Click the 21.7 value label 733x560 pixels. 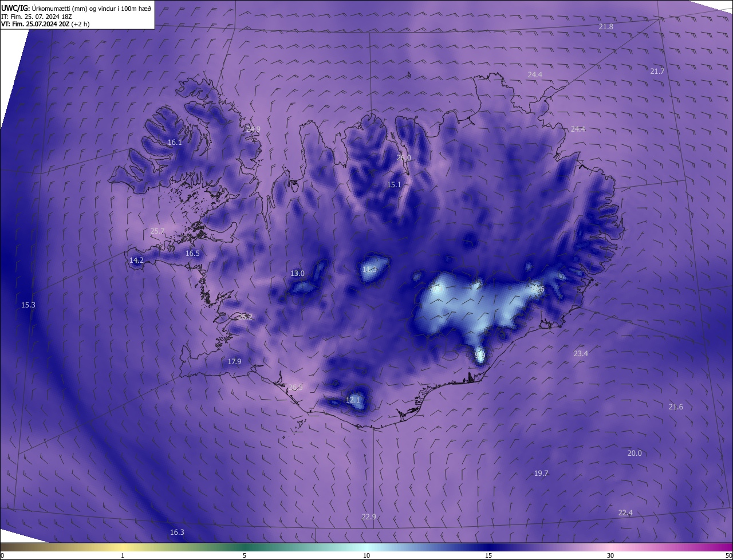click(x=657, y=71)
